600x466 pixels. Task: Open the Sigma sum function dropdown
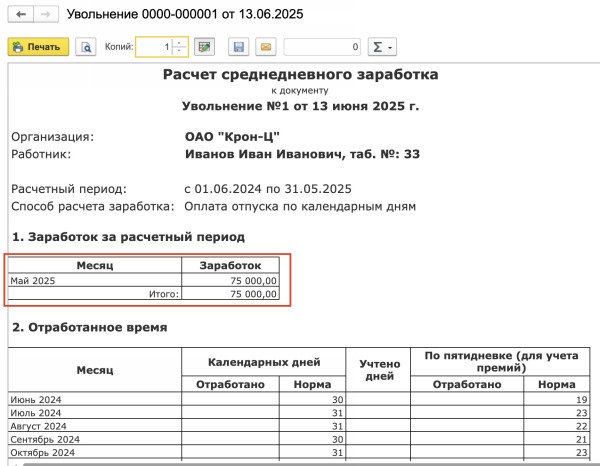click(x=383, y=47)
